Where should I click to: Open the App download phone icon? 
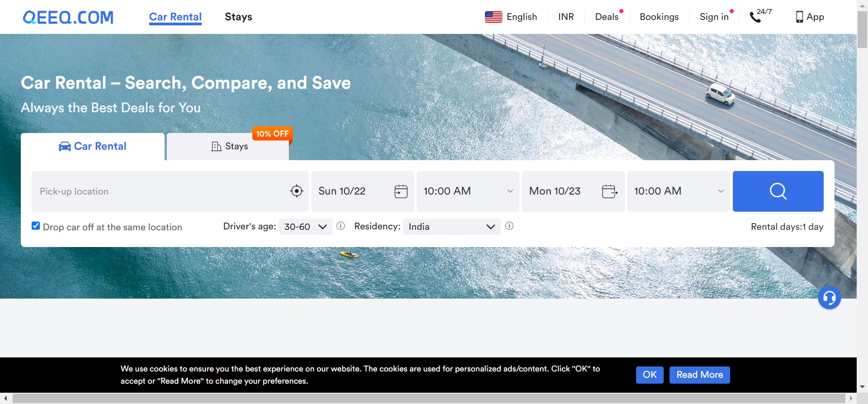click(x=799, y=17)
